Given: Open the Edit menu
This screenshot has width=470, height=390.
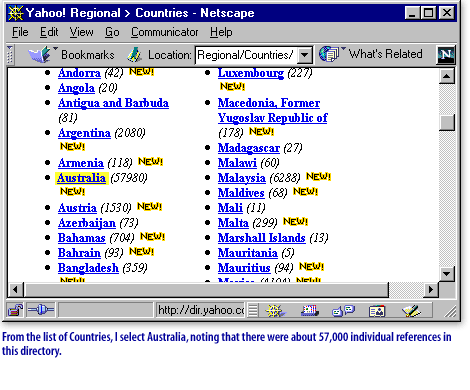Looking at the screenshot, I should tap(49, 32).
